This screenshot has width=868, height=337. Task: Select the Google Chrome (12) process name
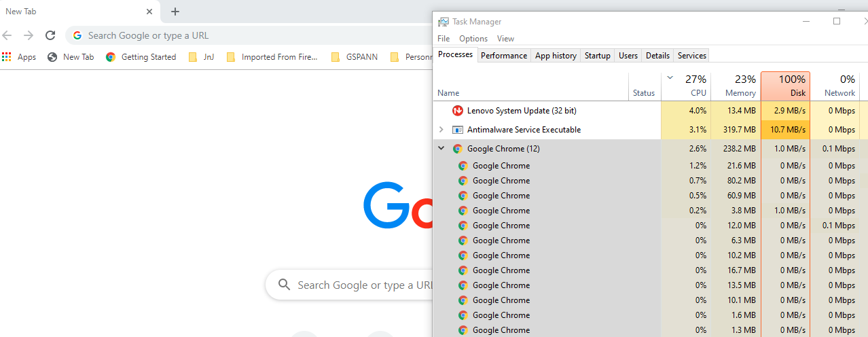[x=505, y=149]
